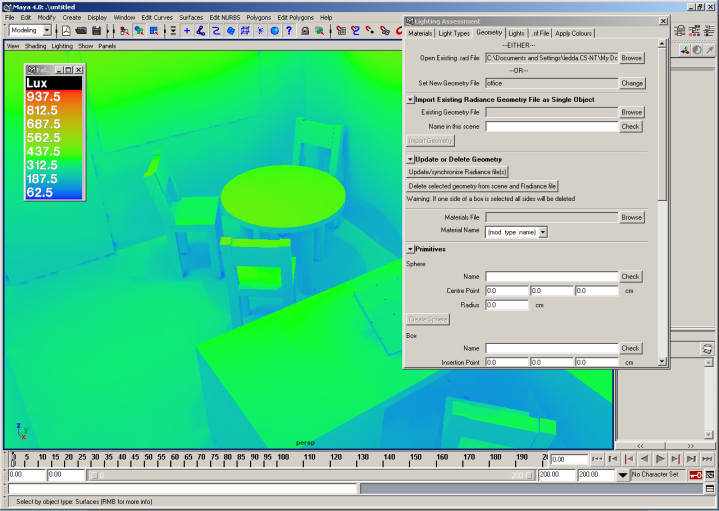Click the Update/synchronise Radiance file(s) button
The width and height of the screenshot is (719, 511).
458,172
